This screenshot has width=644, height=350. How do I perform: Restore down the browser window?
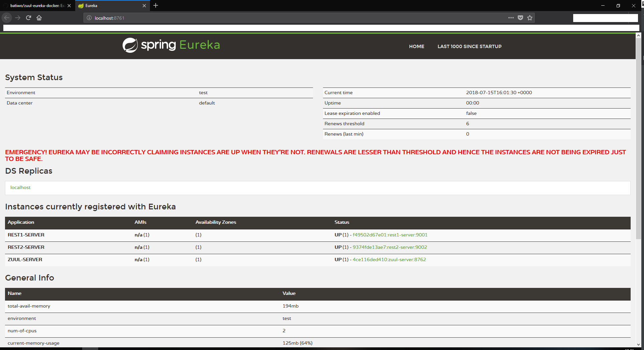(618, 6)
